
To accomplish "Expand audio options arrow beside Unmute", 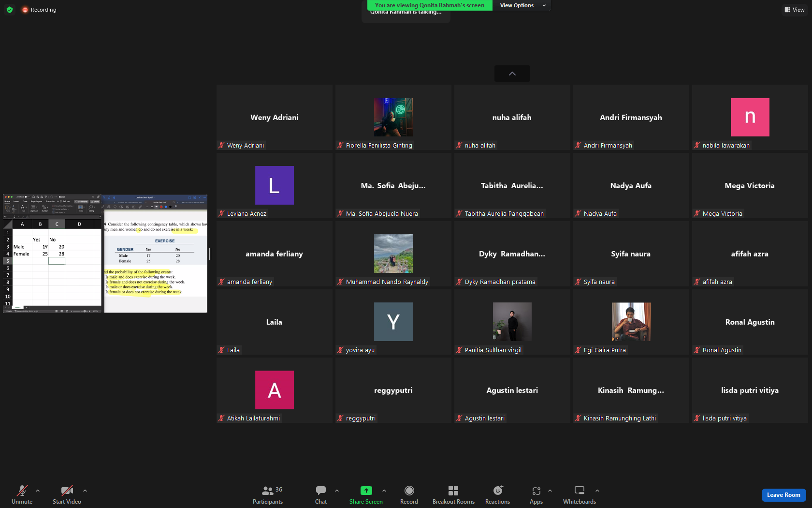I will coord(38,491).
